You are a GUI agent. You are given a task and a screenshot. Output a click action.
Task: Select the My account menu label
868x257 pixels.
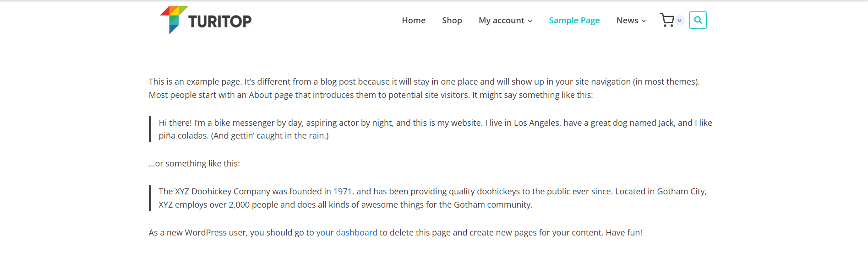coord(501,21)
